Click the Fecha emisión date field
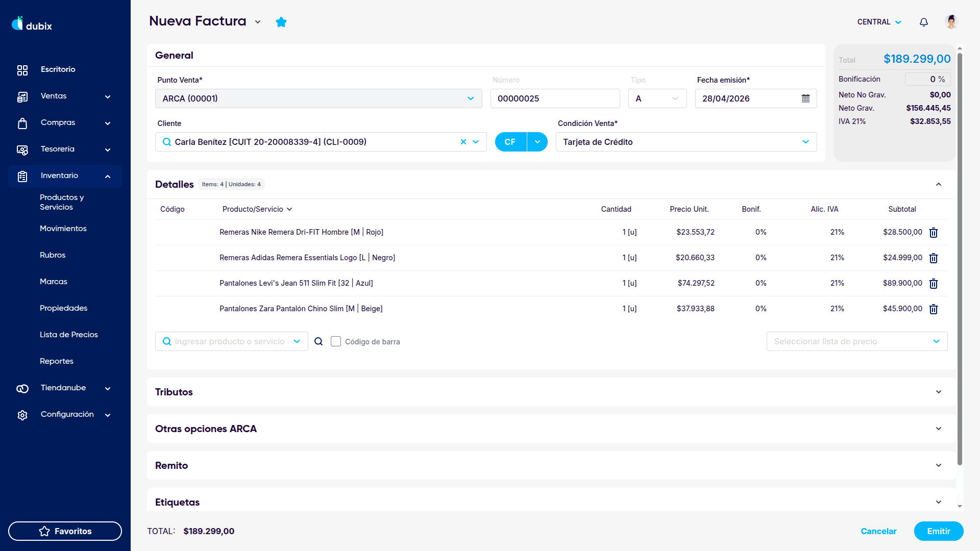 [756, 98]
